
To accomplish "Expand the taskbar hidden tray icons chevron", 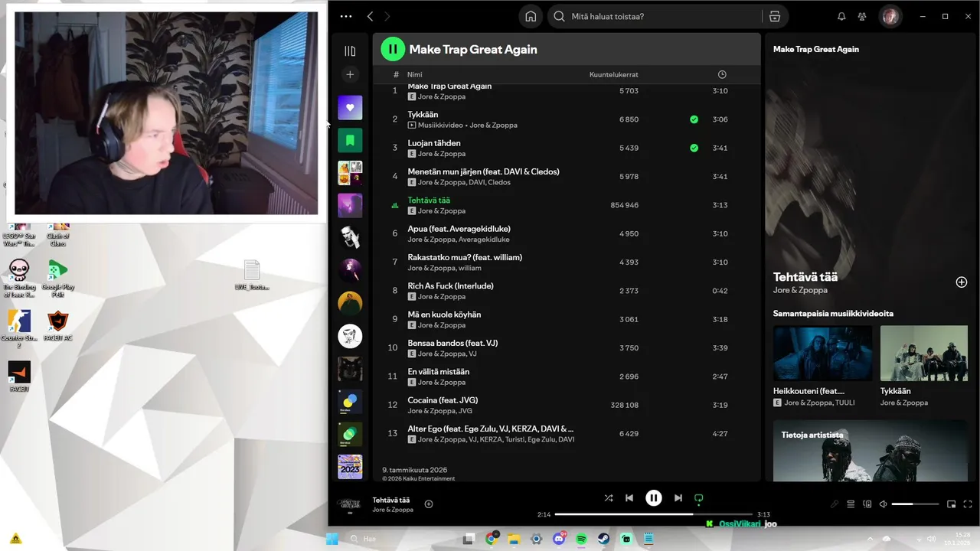I will point(869,539).
